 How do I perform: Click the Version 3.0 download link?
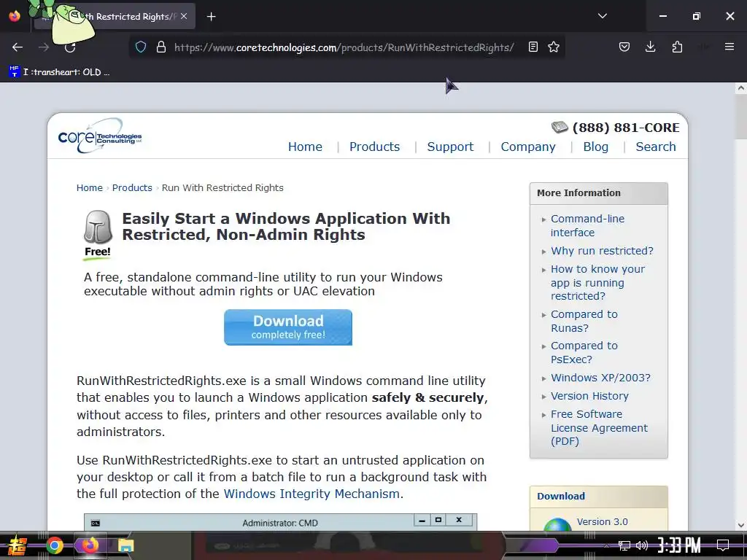pos(602,521)
